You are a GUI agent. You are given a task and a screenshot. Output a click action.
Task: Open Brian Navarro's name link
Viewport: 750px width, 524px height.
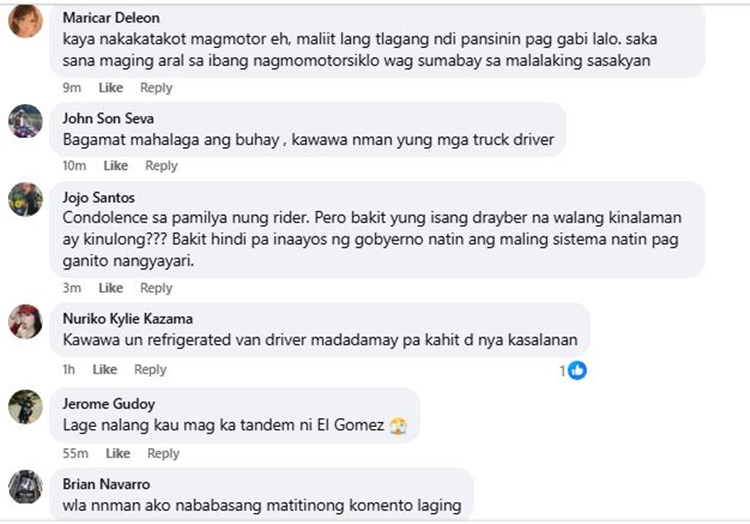coord(106,484)
